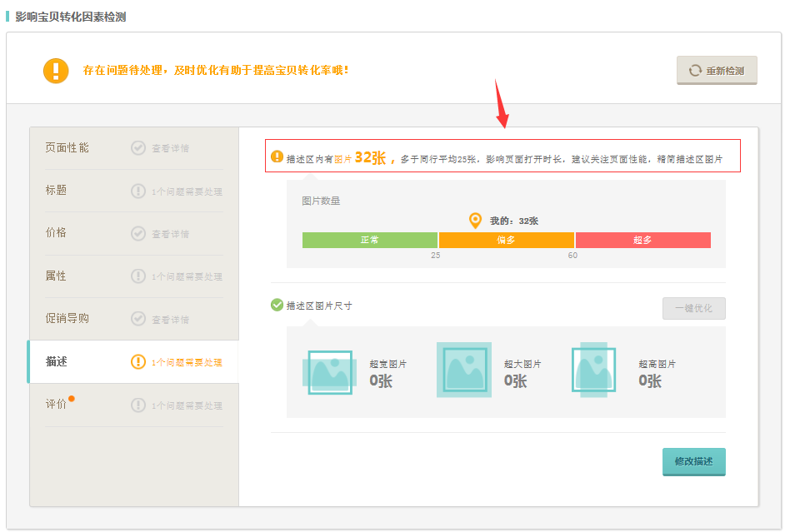Click the warning icon beside 属性
This screenshot has height=532, width=790.
point(138,276)
